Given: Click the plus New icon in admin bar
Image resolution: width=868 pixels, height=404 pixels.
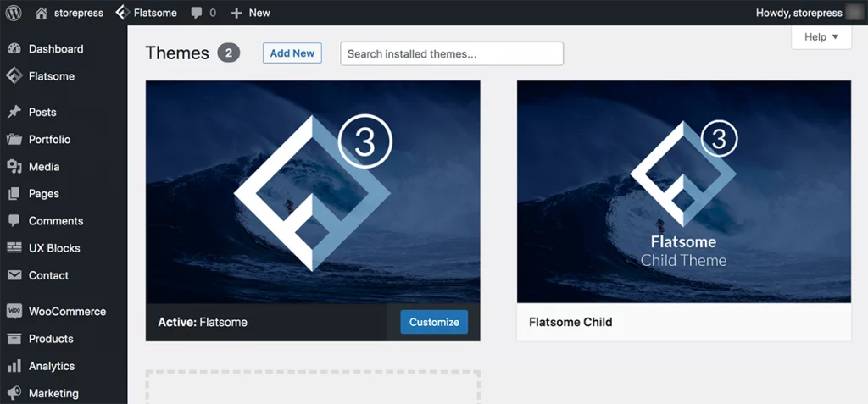Looking at the screenshot, I should tap(236, 13).
